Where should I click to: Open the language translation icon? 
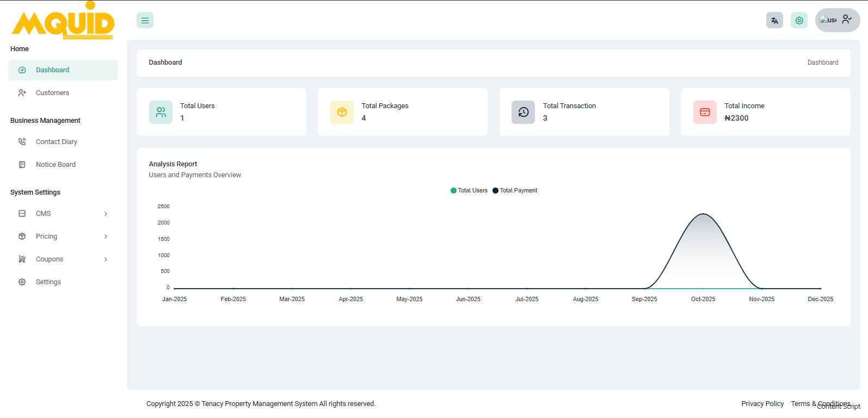tap(774, 21)
